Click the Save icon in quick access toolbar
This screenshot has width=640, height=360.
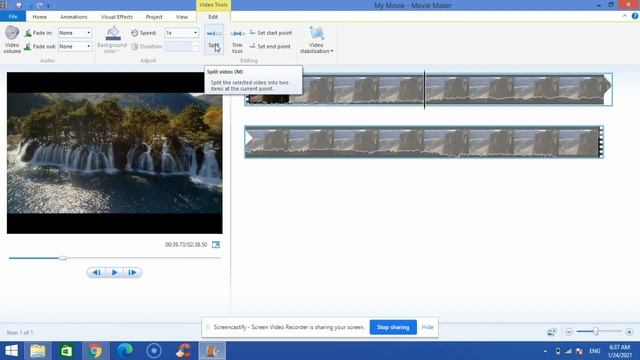(19, 5)
